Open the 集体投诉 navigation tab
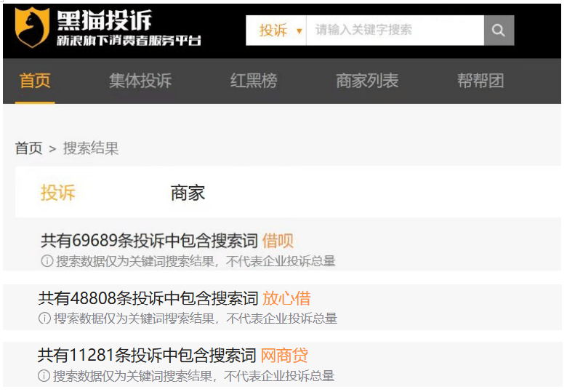Image resolution: width=567 pixels, height=392 pixels. point(140,81)
